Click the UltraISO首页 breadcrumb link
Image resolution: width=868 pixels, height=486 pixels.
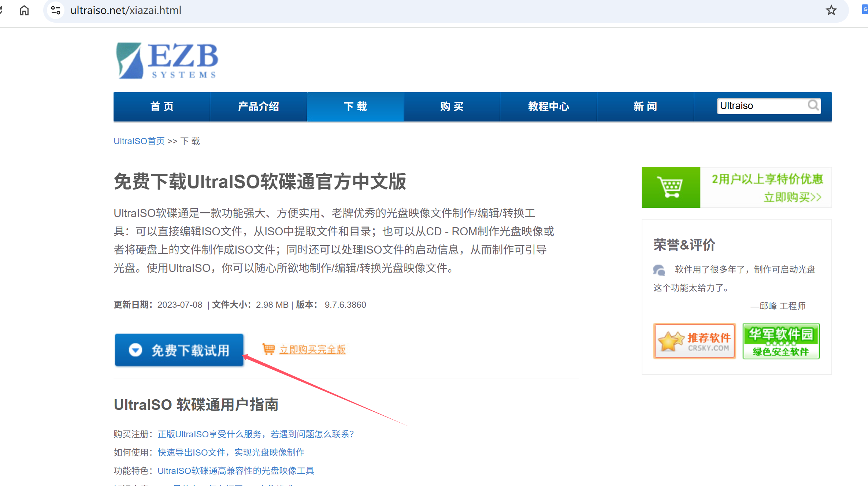[x=139, y=141]
